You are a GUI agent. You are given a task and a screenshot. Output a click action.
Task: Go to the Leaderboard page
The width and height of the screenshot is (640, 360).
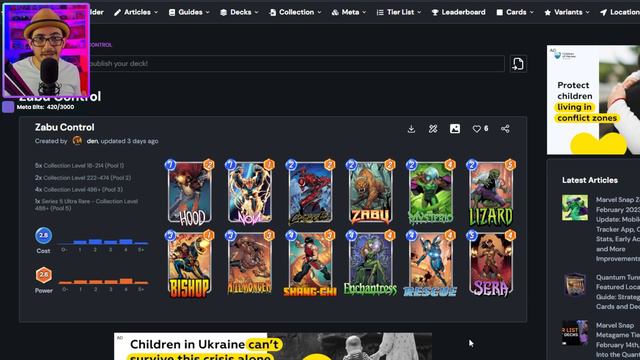[458, 12]
